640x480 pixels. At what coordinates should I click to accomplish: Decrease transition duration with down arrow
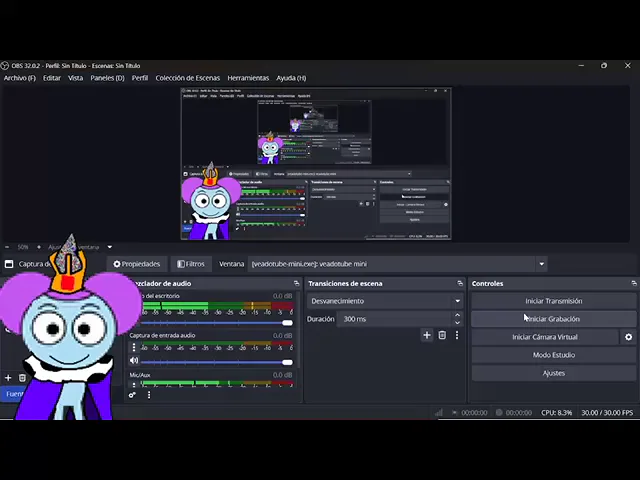(x=458, y=322)
